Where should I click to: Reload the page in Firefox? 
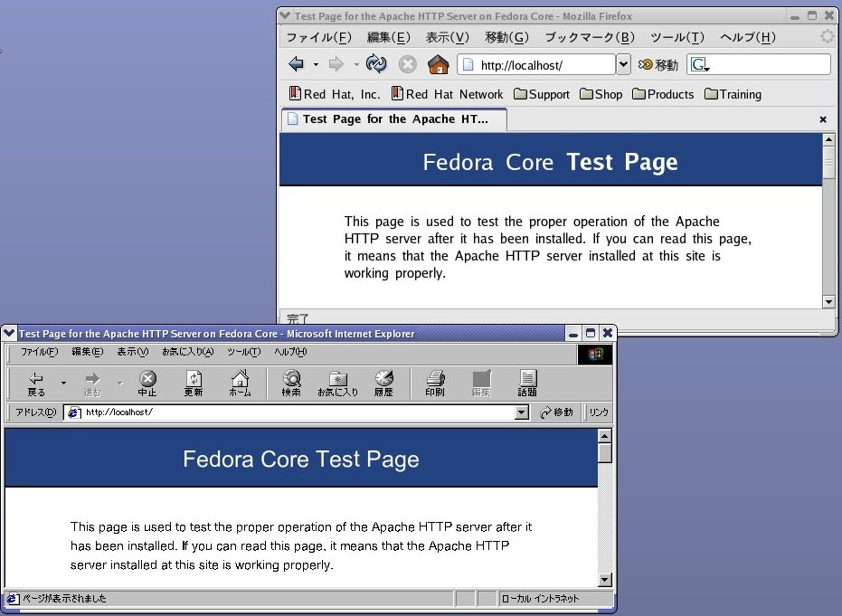(376, 64)
